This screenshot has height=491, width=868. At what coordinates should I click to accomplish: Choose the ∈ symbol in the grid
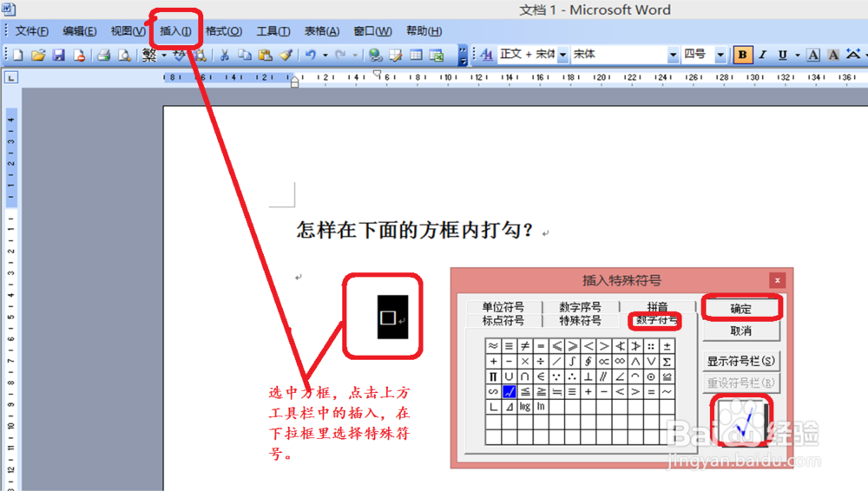pyautogui.click(x=540, y=376)
